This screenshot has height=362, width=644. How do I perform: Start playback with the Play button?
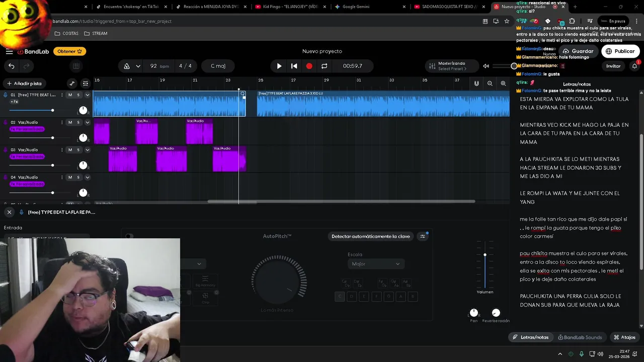point(279,66)
